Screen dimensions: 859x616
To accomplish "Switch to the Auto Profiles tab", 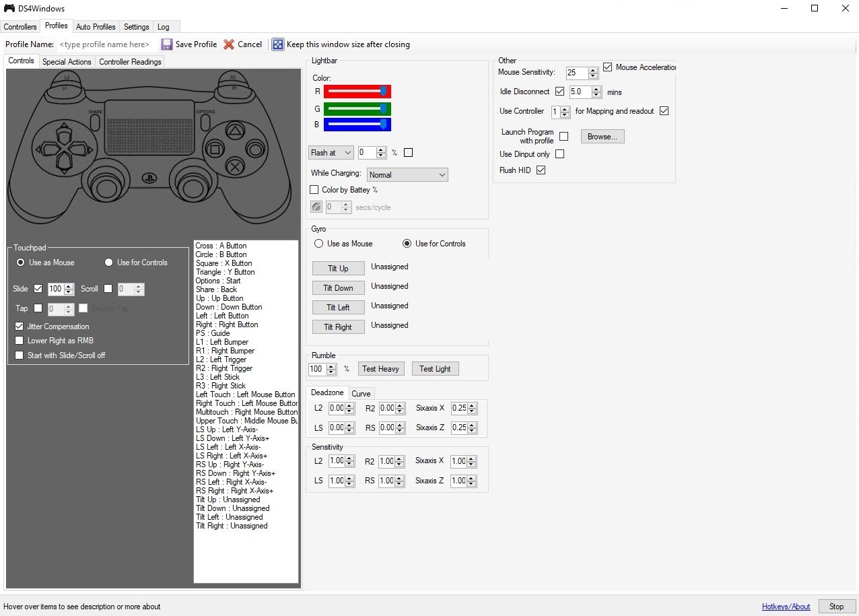I will pyautogui.click(x=96, y=27).
